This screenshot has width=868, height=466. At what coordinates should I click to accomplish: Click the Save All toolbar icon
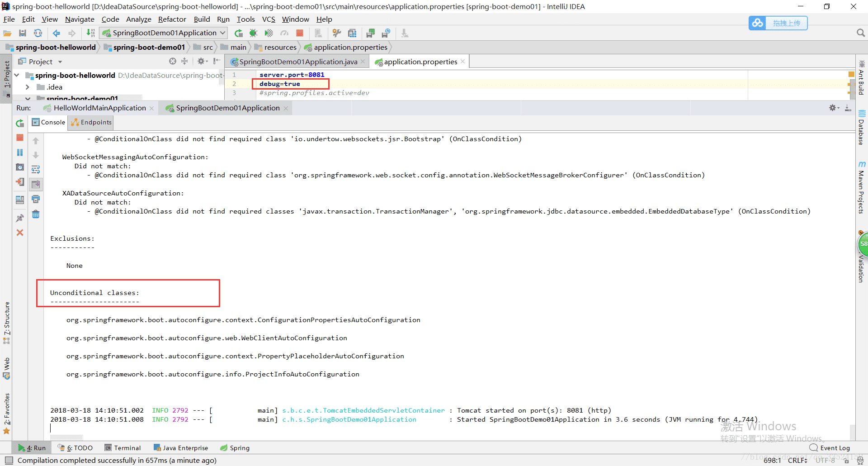[23, 33]
